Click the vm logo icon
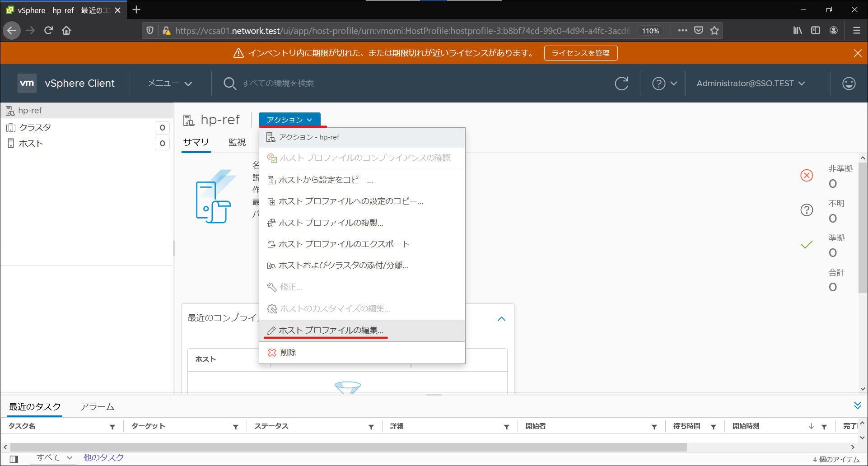The height and width of the screenshot is (466, 868). coord(27,83)
